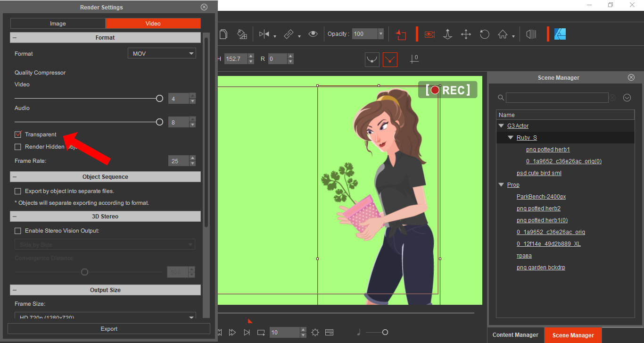Collapse the Prop tree node

(501, 185)
